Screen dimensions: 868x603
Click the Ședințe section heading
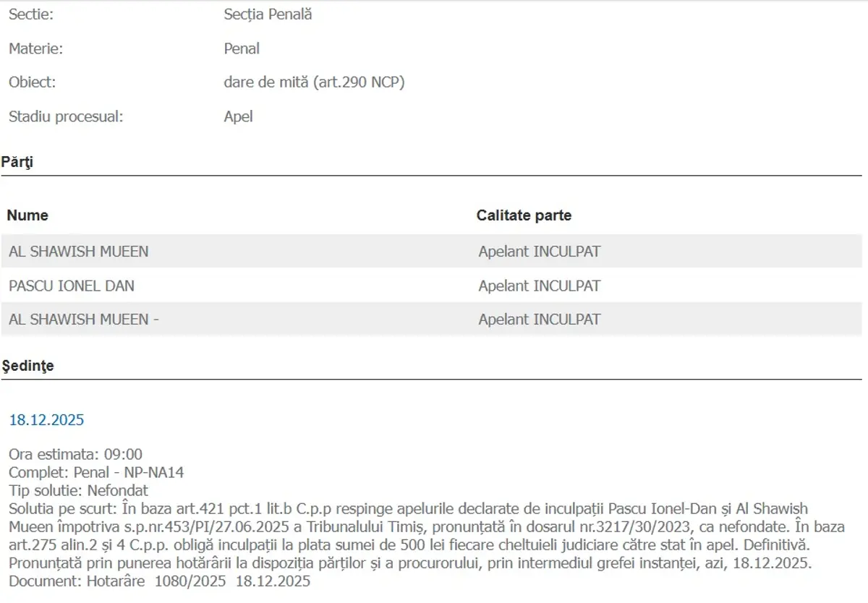coord(27,366)
